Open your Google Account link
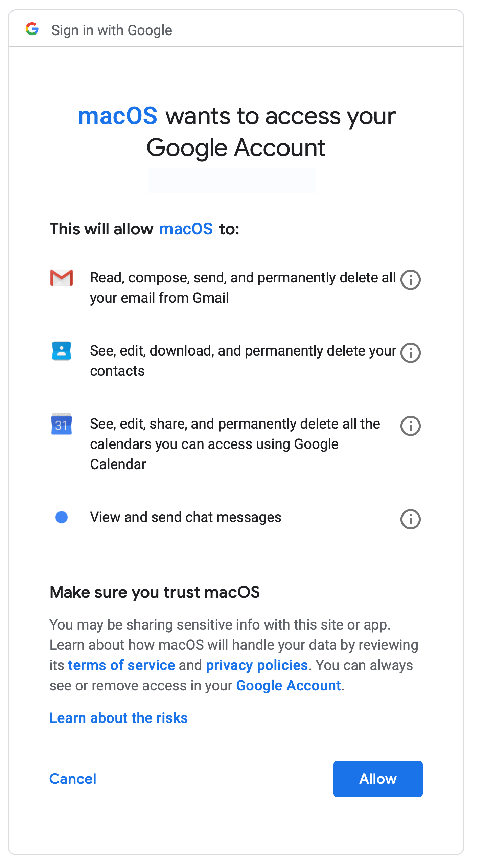Image resolution: width=483 pixels, height=868 pixels. pyautogui.click(x=288, y=685)
